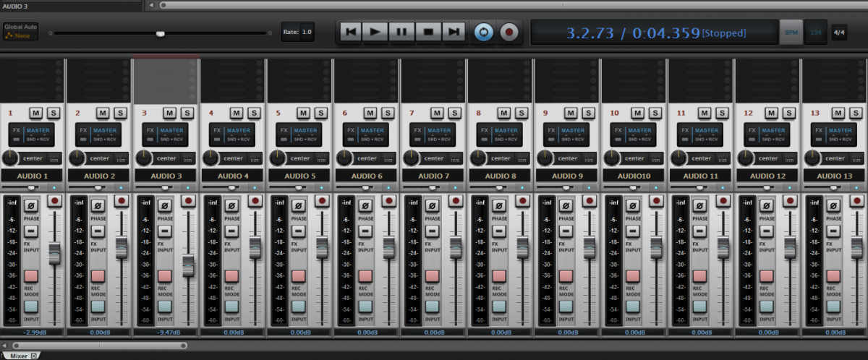
Task: Open the Input selector on Audio 1
Action: tap(31, 306)
